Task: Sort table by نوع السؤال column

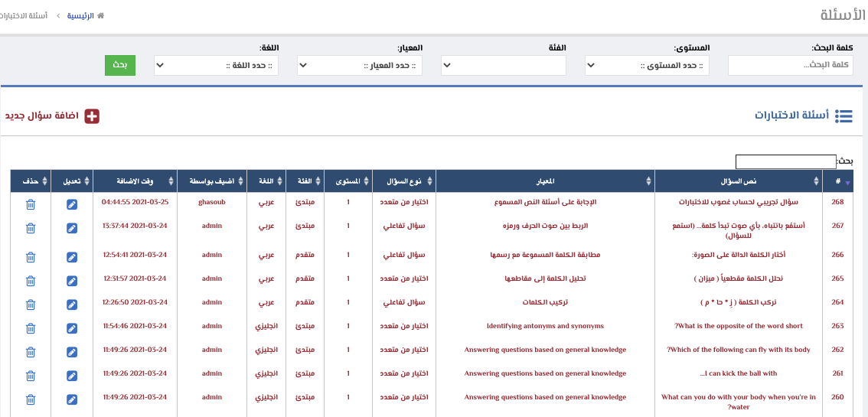Action: click(404, 181)
